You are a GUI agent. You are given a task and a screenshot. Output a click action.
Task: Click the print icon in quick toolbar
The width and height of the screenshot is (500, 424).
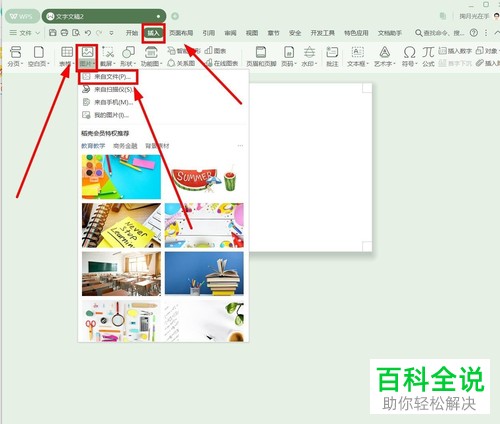point(64,33)
